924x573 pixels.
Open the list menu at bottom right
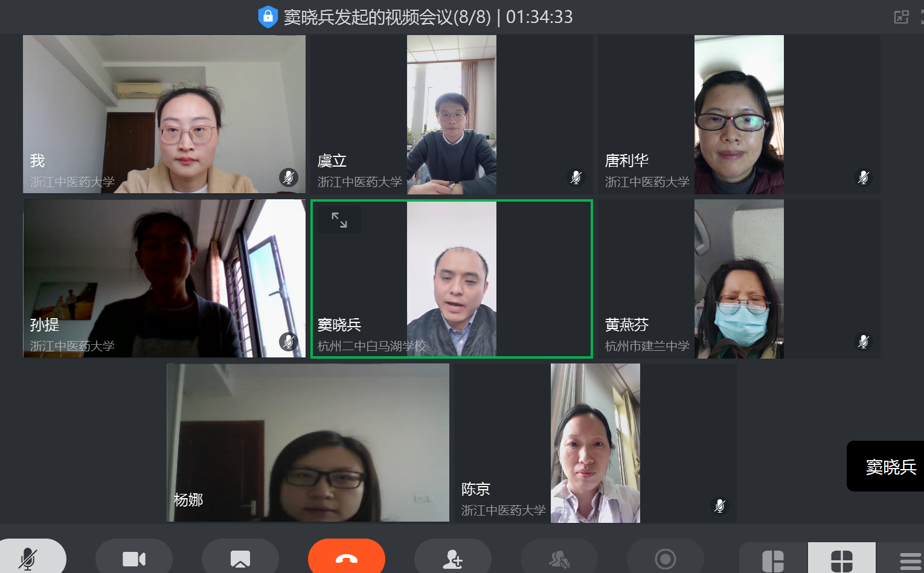pyautogui.click(x=909, y=560)
